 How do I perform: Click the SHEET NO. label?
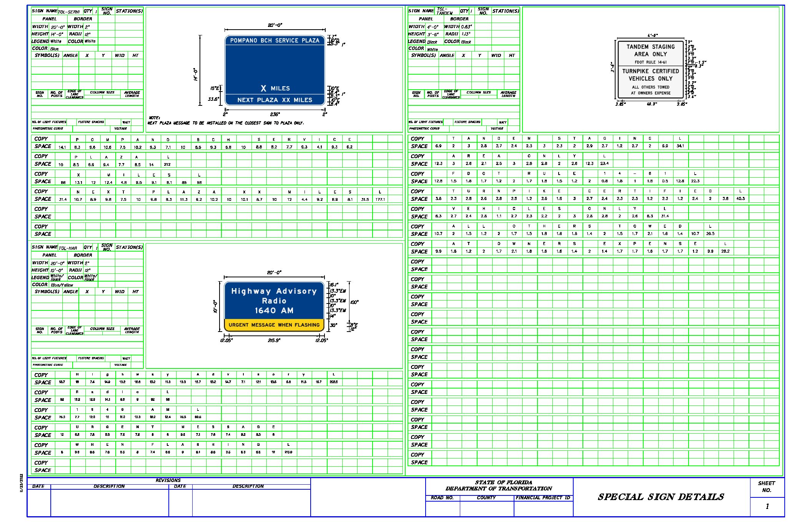(767, 487)
